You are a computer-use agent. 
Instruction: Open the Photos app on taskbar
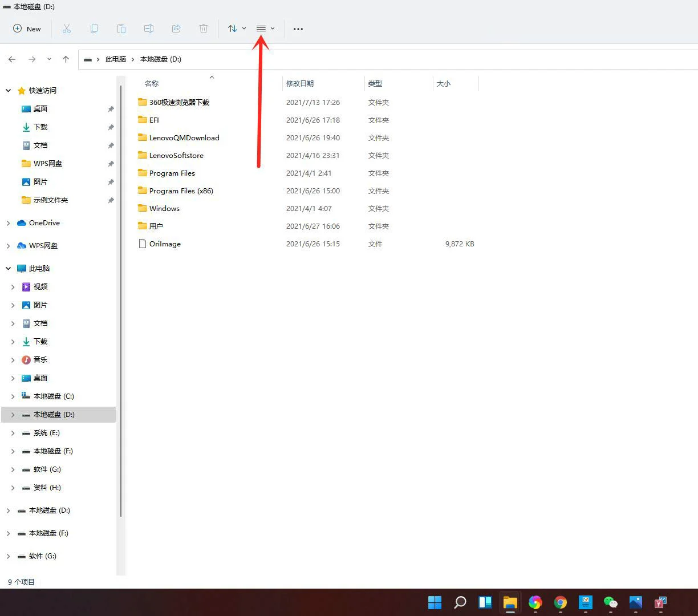(x=636, y=602)
